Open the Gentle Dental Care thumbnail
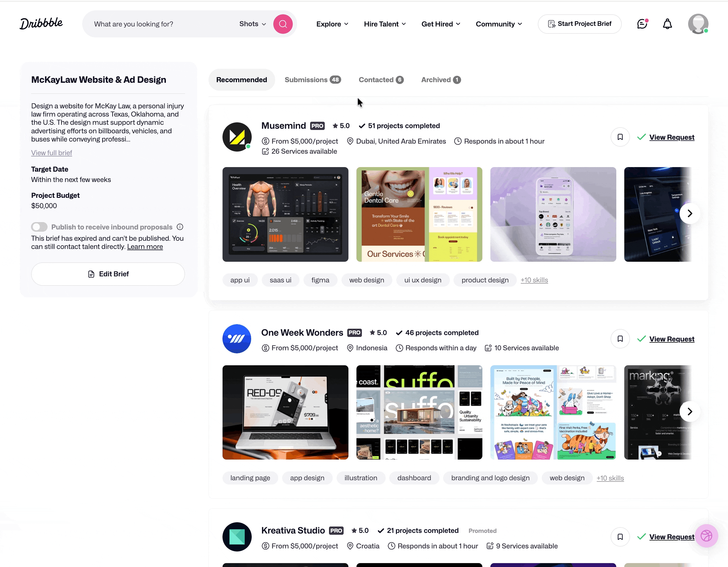728x567 pixels. pyautogui.click(x=419, y=214)
